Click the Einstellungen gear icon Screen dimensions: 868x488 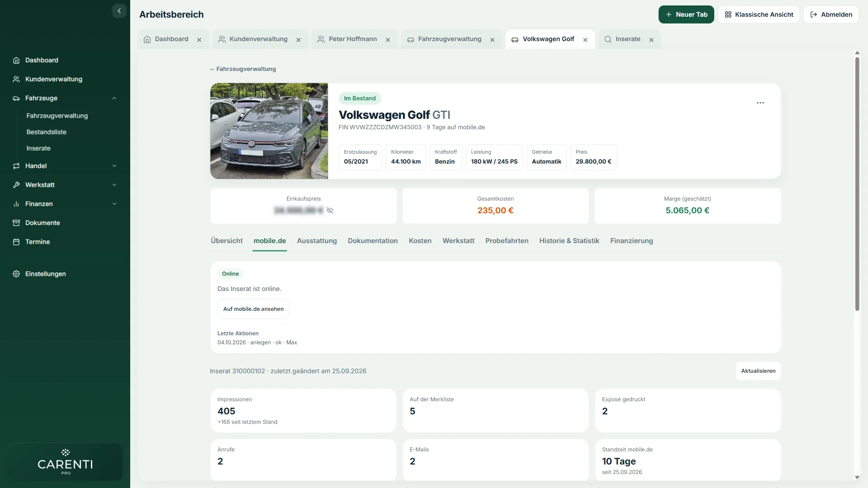pyautogui.click(x=16, y=274)
